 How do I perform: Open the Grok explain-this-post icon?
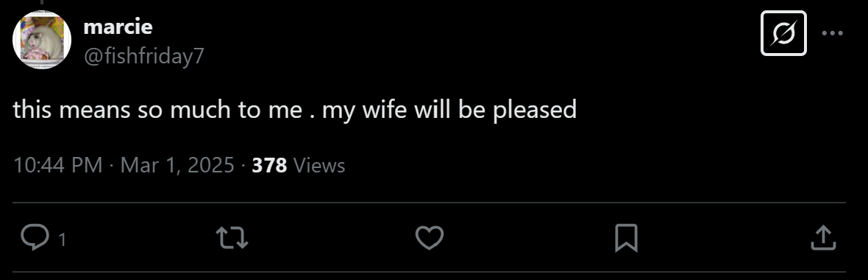[x=783, y=33]
